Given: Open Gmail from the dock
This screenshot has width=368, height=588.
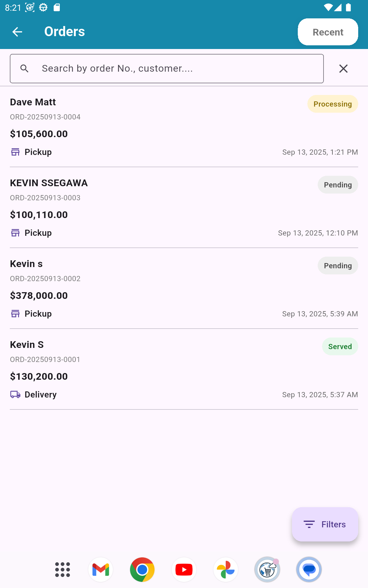Looking at the screenshot, I should pyautogui.click(x=101, y=570).
